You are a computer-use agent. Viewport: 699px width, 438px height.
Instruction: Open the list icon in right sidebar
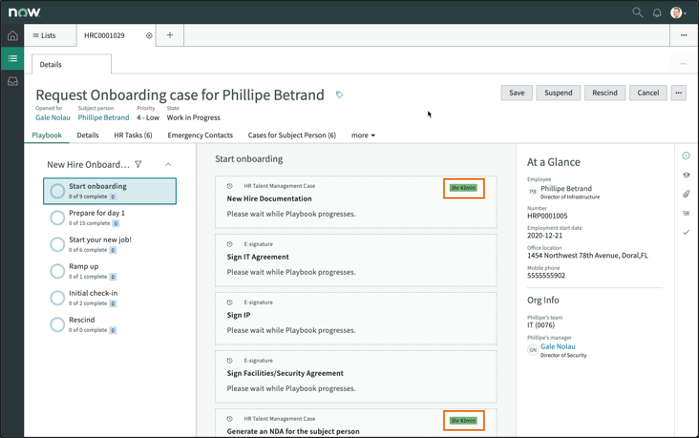point(686,213)
